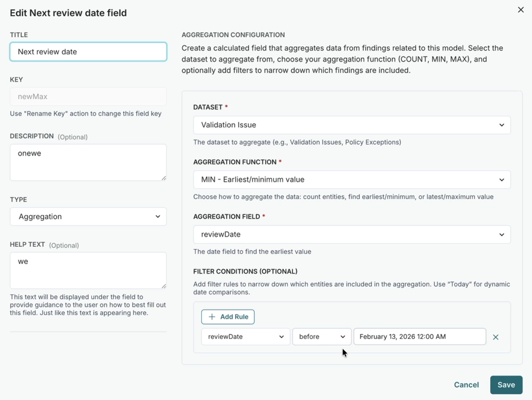The height and width of the screenshot is (400, 532).
Task: Click the Help Text textarea resize handle
Action: (x=164, y=286)
